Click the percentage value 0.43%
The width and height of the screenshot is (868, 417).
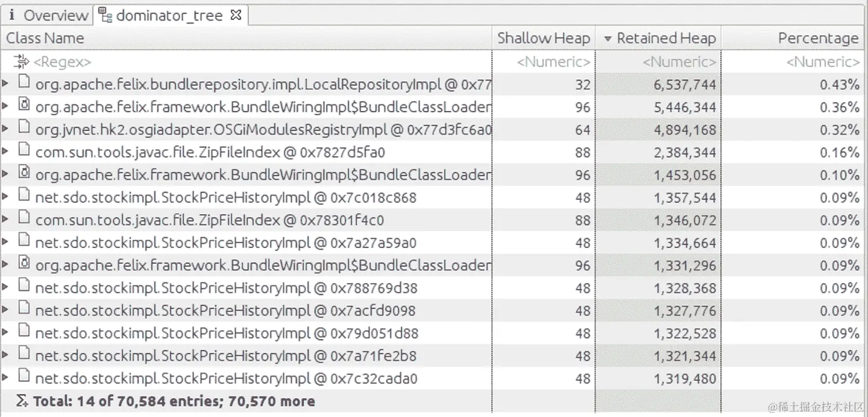click(x=839, y=84)
